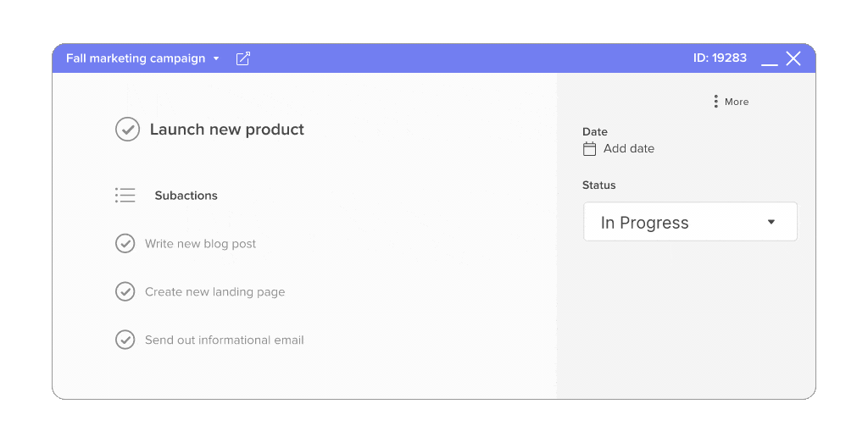
Task: Click the three-dot More icon
Action: [x=715, y=102]
